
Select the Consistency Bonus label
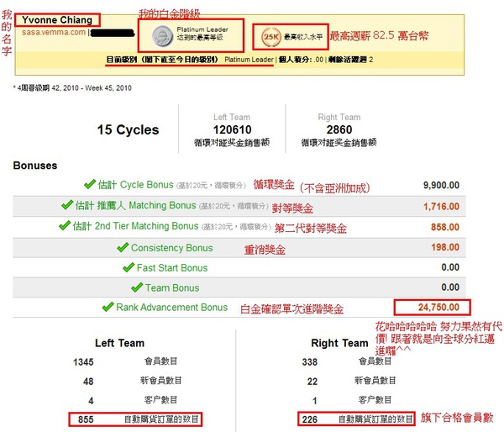point(172,248)
